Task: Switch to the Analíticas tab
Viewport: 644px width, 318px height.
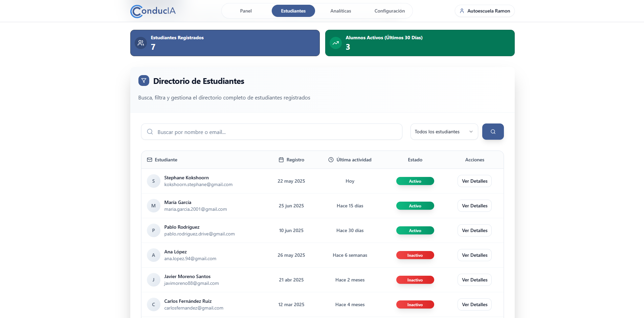Action: pos(340,11)
